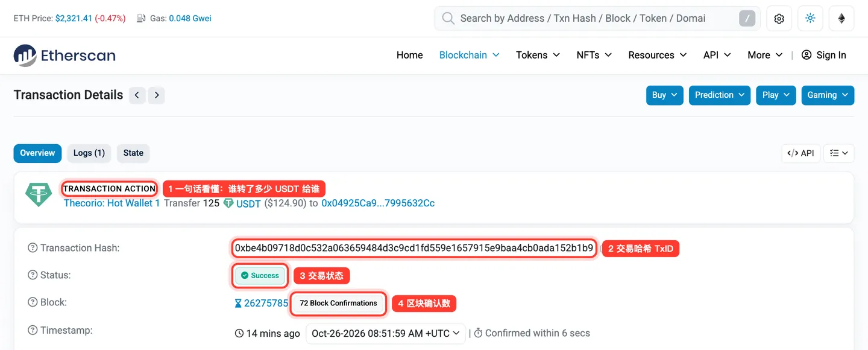Viewport: 868px width, 350px height.
Task: Open the Play dropdown button
Action: pos(776,95)
